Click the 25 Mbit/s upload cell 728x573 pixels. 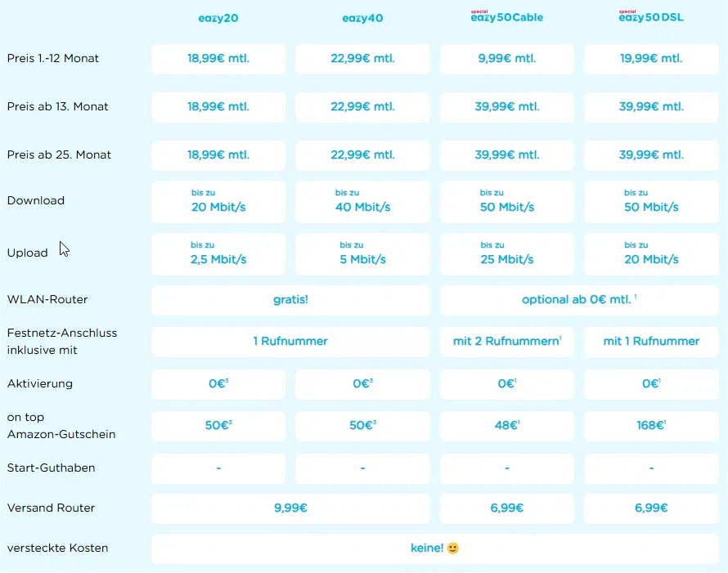pyautogui.click(x=506, y=253)
